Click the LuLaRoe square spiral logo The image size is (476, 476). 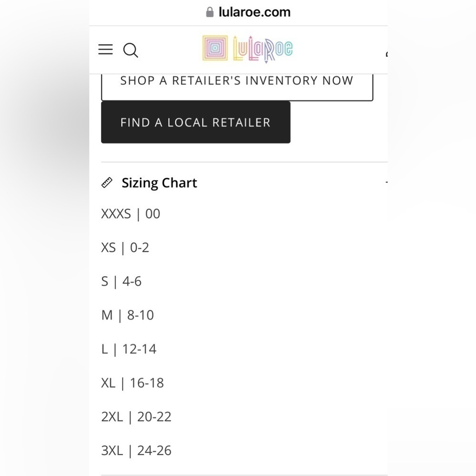[215, 48]
